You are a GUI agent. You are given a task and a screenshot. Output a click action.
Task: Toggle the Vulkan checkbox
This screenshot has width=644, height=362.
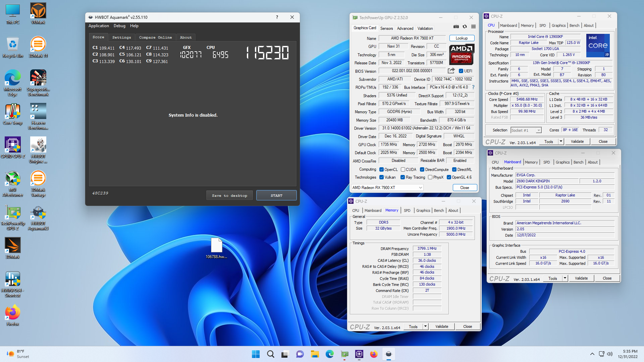[x=381, y=177]
